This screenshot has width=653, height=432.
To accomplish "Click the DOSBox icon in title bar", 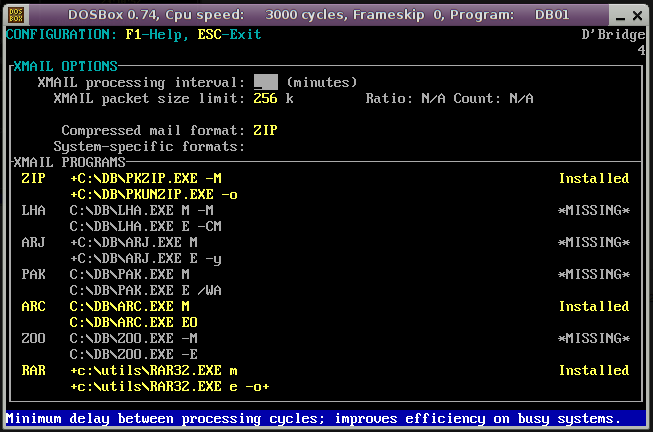I will coord(15,13).
